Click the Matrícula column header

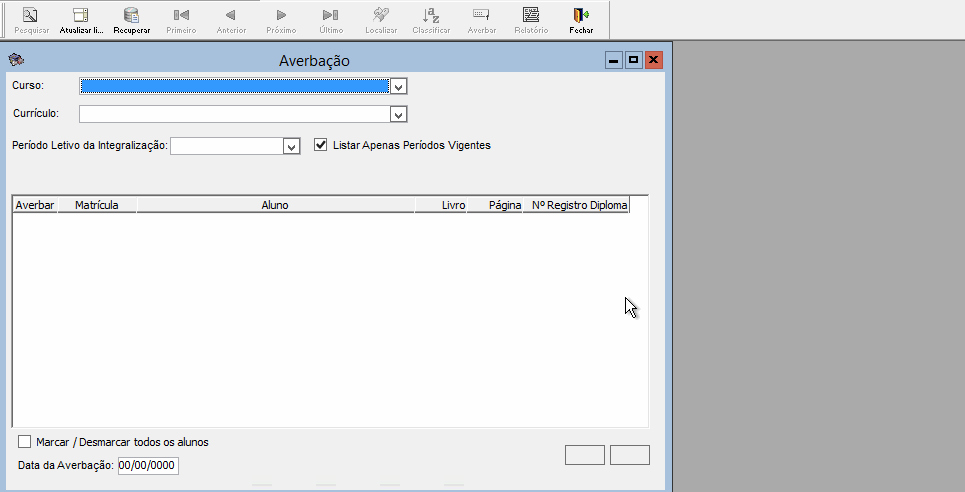(97, 205)
